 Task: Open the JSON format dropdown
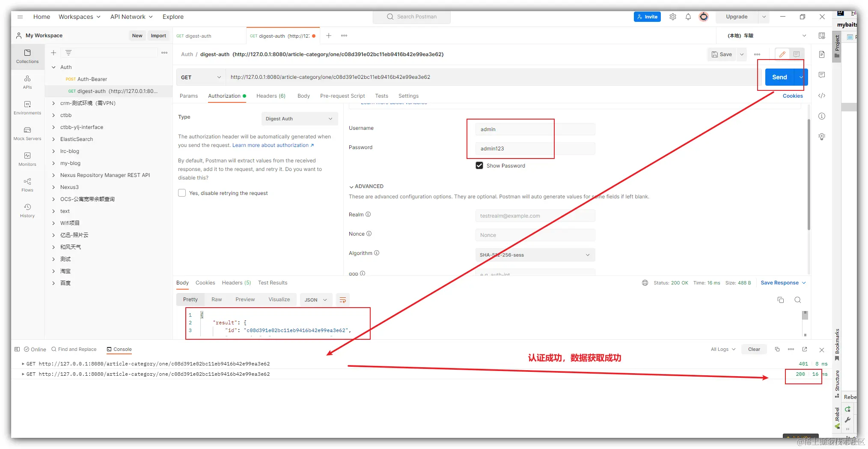(x=316, y=300)
